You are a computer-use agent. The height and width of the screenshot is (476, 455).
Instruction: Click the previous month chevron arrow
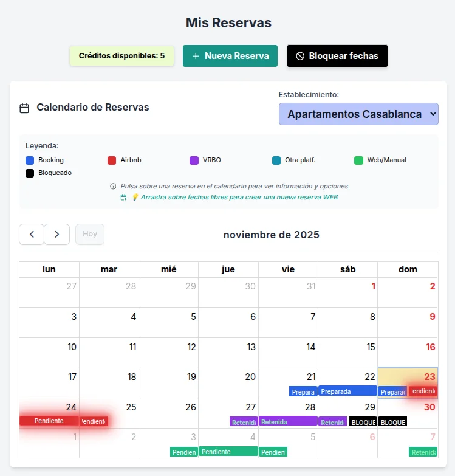32,234
